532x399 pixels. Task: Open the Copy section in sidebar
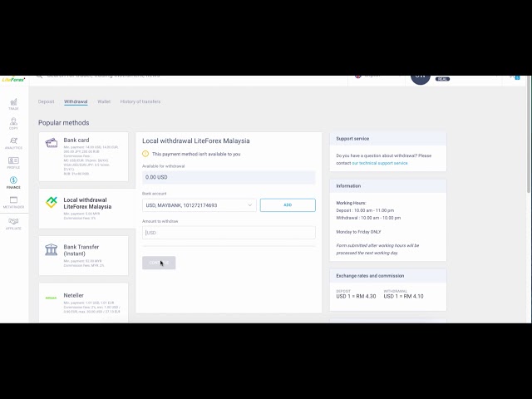(13, 124)
